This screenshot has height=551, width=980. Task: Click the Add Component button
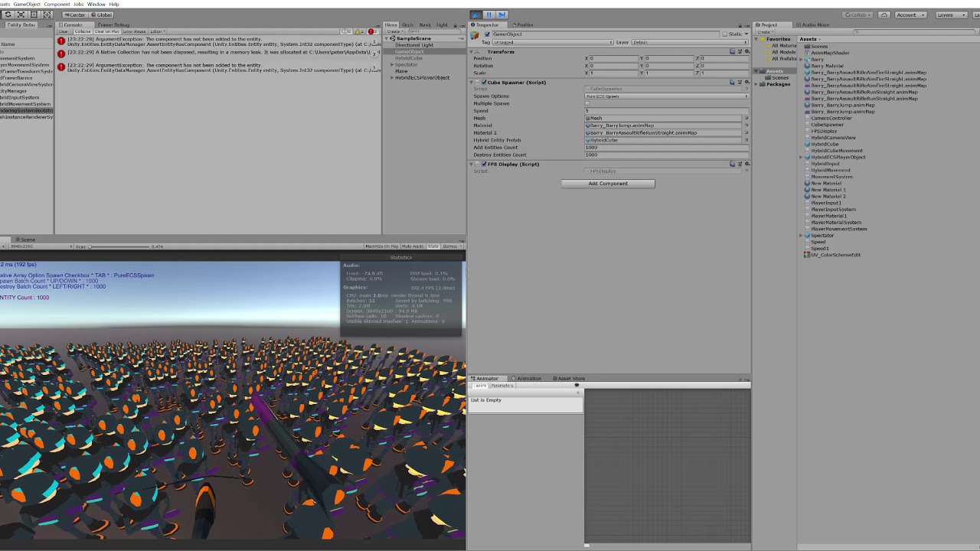tap(608, 184)
